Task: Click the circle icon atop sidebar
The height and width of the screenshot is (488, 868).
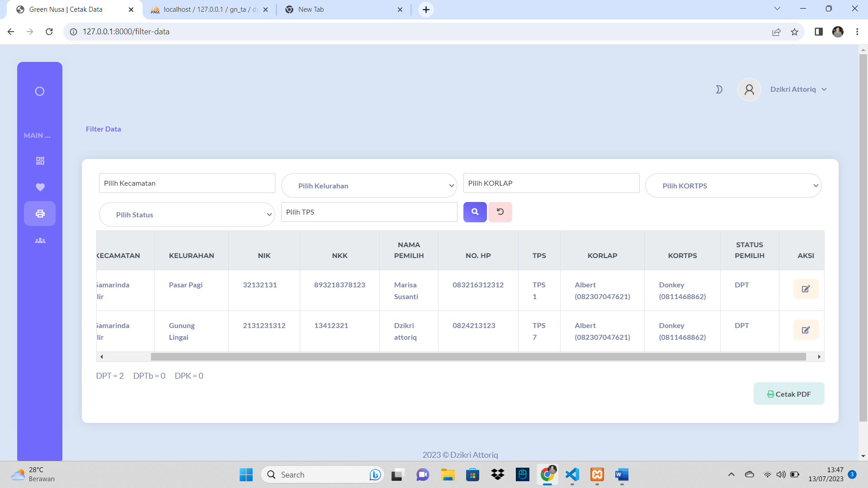Action: coord(40,91)
